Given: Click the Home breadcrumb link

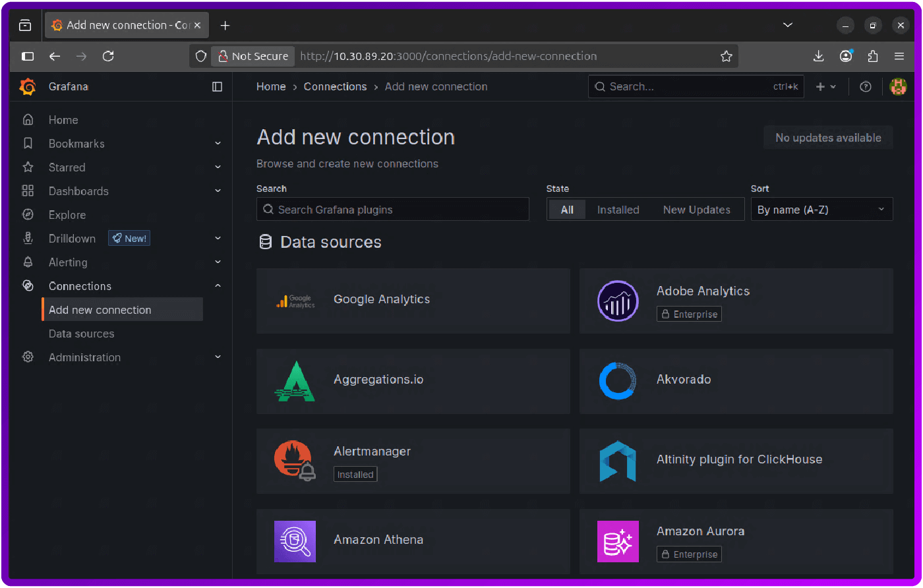Looking at the screenshot, I should tap(271, 86).
